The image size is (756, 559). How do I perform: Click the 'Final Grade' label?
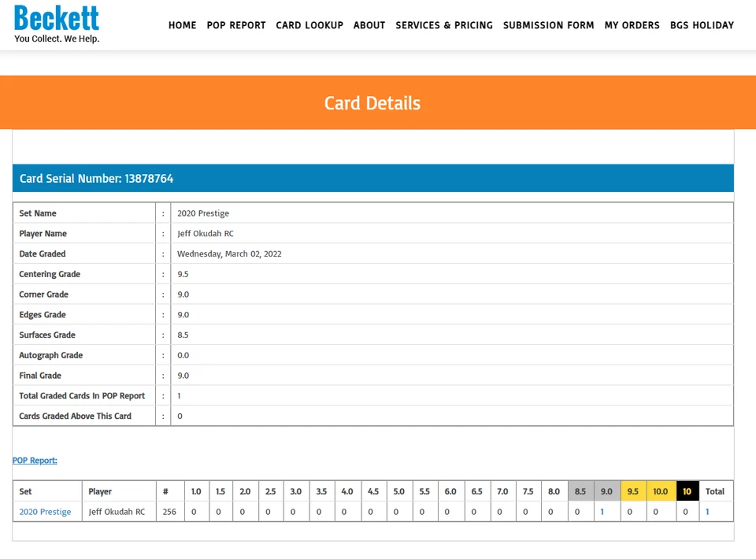pos(40,376)
